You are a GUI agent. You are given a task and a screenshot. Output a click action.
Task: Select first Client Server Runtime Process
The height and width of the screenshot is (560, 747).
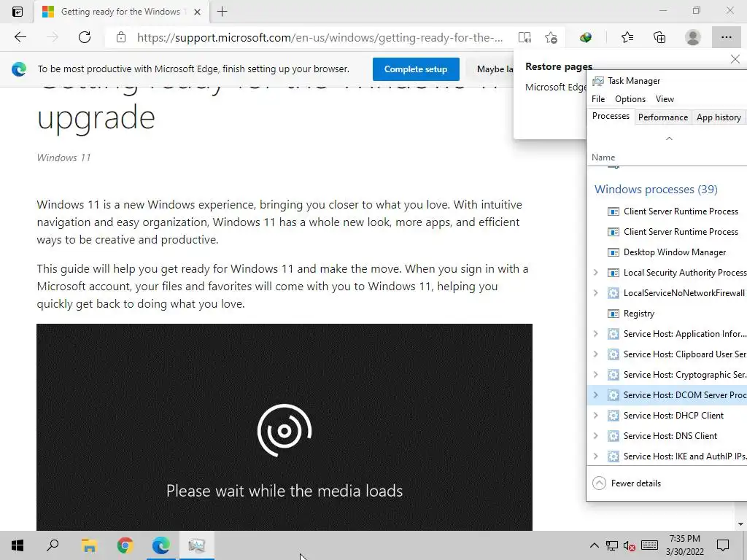coord(667,211)
